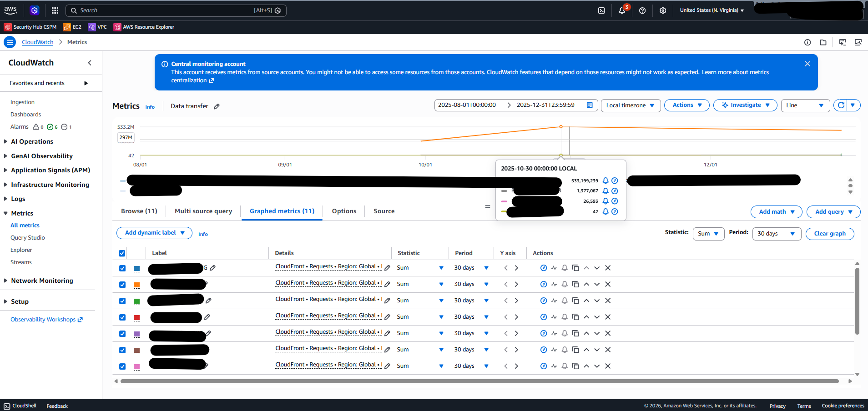The height and width of the screenshot is (411, 868).
Task: Open the AWS services grid menu
Action: pos(55,10)
